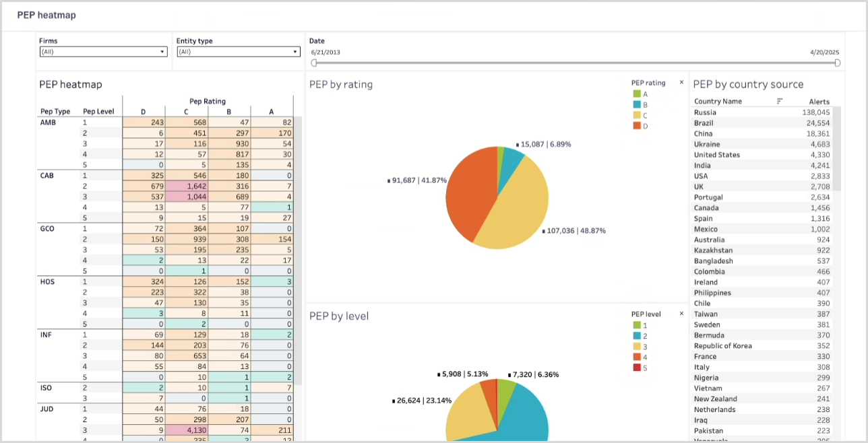Viewport: 868px width, 443px height.
Task: Click the Alerts column header
Action: [819, 102]
